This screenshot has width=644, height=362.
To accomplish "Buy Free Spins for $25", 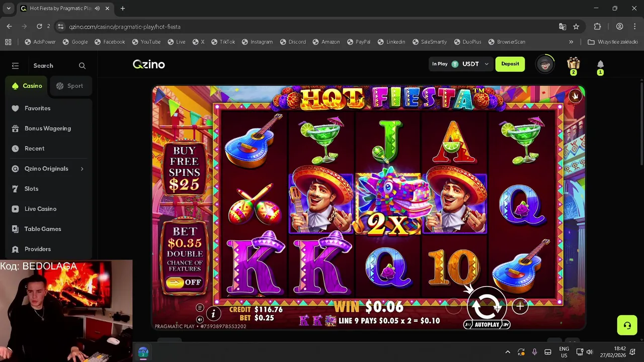I will [184, 168].
